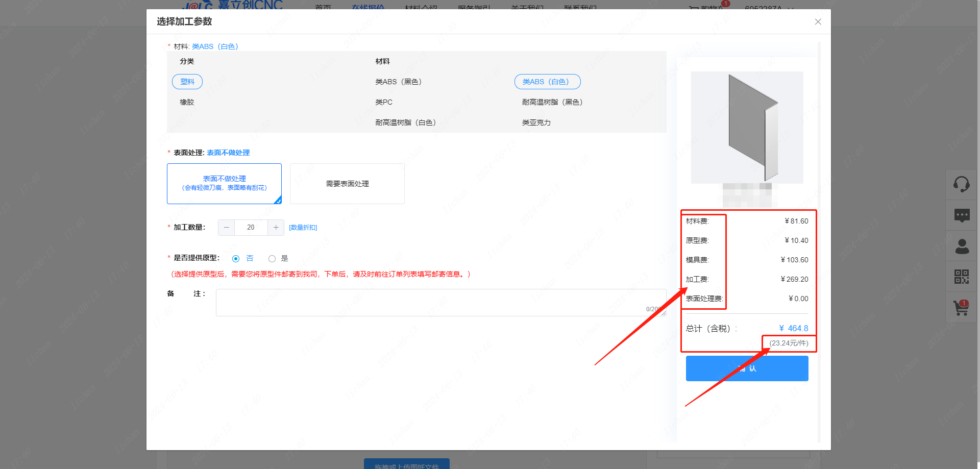
Task: Close the 选择加工参数 dialog
Action: pos(818,21)
